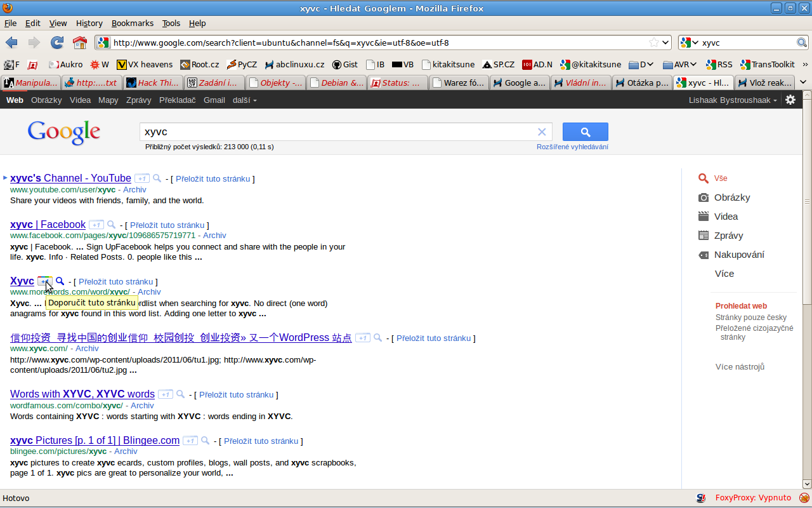Open the list all tabs dropdown

coord(803,83)
